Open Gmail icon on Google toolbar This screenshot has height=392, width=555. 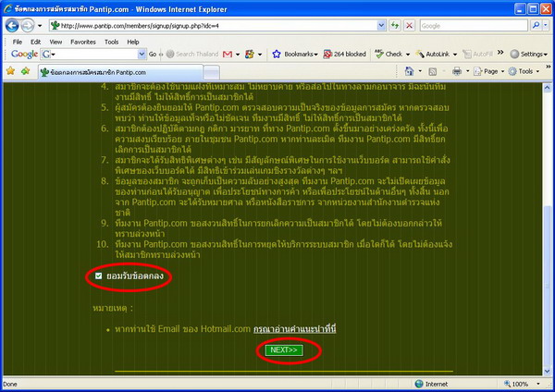228,55
